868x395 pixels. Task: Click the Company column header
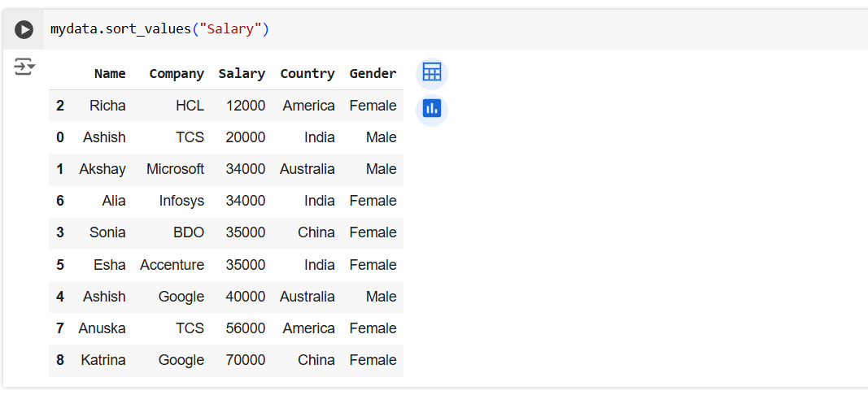[x=177, y=74]
